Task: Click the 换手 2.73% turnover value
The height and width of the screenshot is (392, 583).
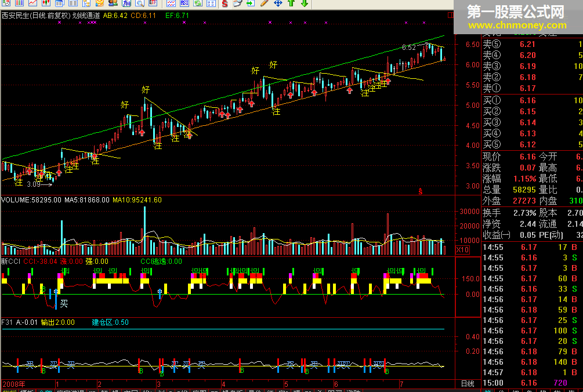Action: pos(524,213)
